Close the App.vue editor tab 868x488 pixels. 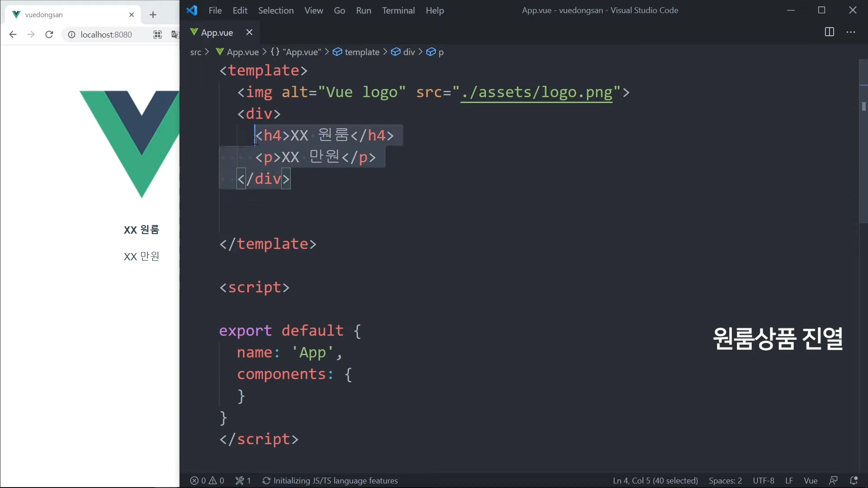(249, 32)
